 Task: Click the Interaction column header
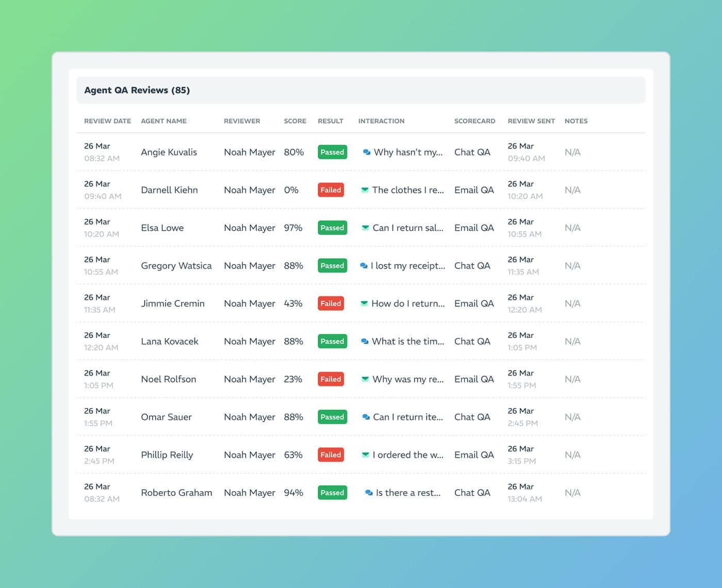pyautogui.click(x=381, y=121)
